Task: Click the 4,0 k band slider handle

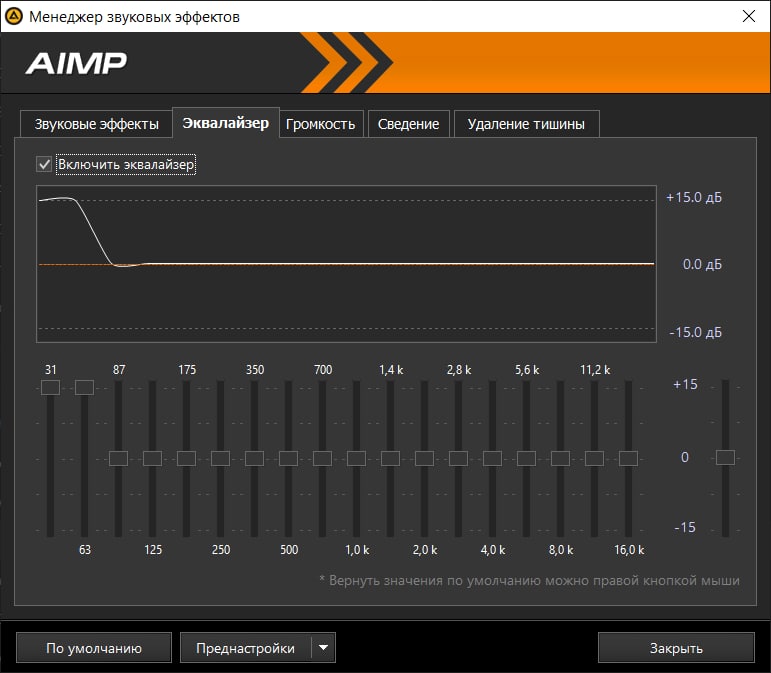Action: (x=492, y=459)
